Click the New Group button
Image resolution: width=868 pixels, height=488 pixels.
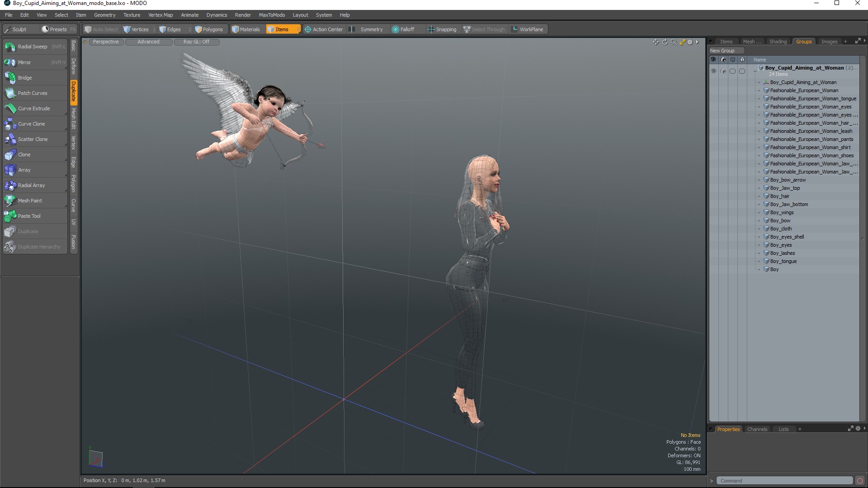tap(726, 51)
